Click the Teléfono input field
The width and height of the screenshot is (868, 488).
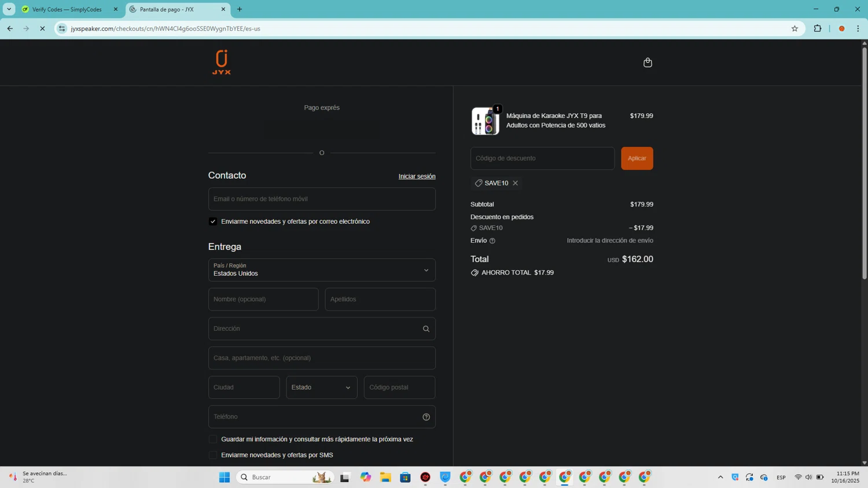[322, 417]
